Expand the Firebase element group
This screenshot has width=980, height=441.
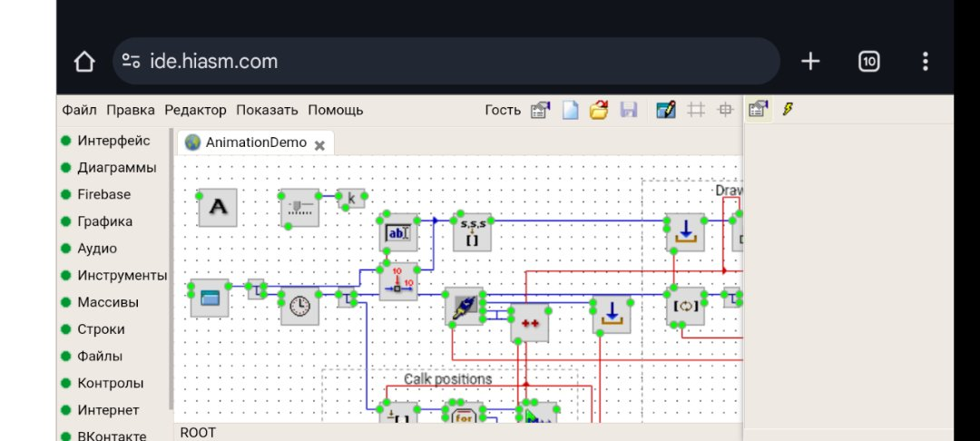[106, 194]
